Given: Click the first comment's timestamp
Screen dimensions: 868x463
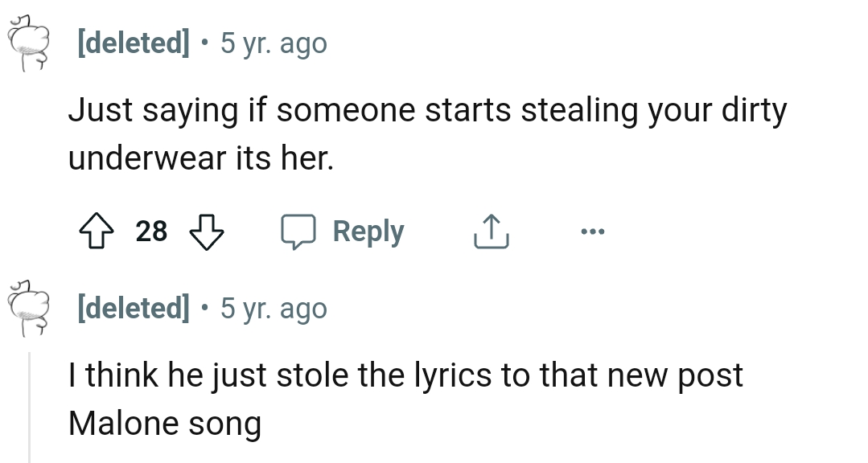Looking at the screenshot, I should [x=273, y=43].
